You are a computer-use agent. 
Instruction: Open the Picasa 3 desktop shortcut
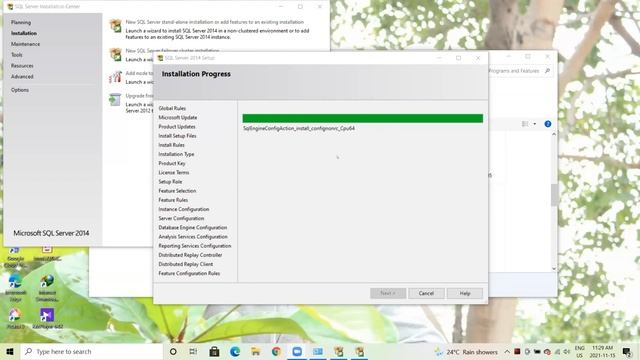coord(16,319)
